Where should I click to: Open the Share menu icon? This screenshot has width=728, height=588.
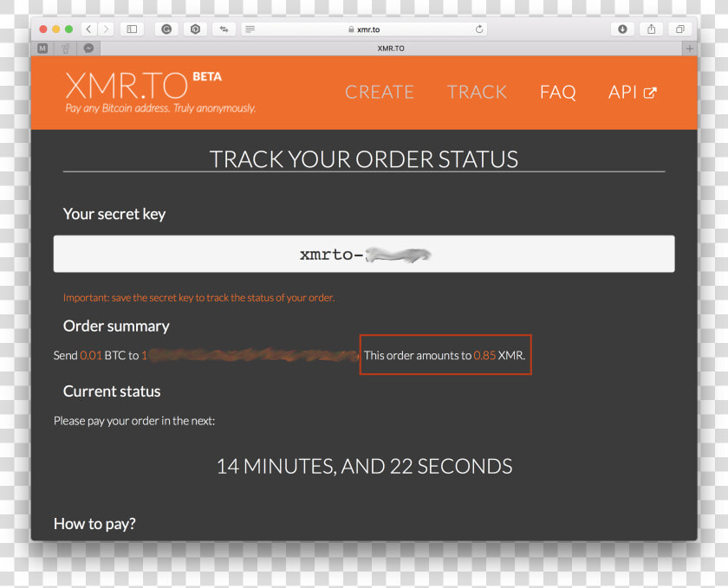[652, 29]
